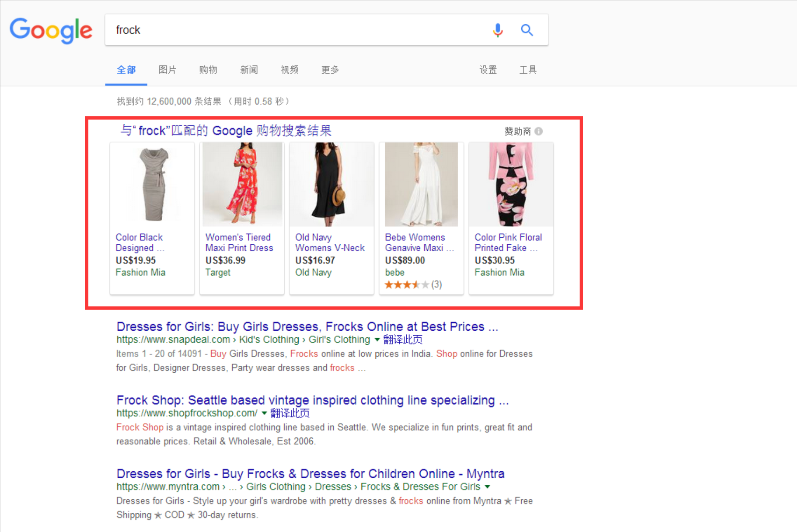The height and width of the screenshot is (532, 797).
Task: Click US$16.97 price text
Action: pyautogui.click(x=315, y=261)
